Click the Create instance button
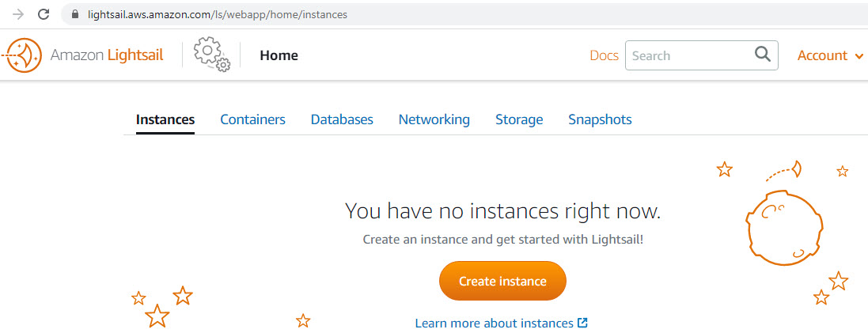This screenshot has height=333, width=868. click(x=502, y=281)
